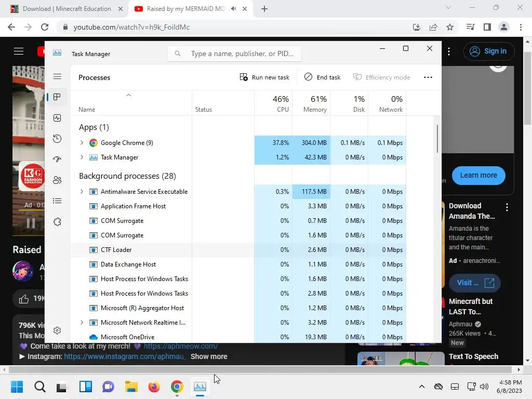Show hidden system tray icons
Image resolution: width=532 pixels, height=399 pixels.
click(422, 387)
